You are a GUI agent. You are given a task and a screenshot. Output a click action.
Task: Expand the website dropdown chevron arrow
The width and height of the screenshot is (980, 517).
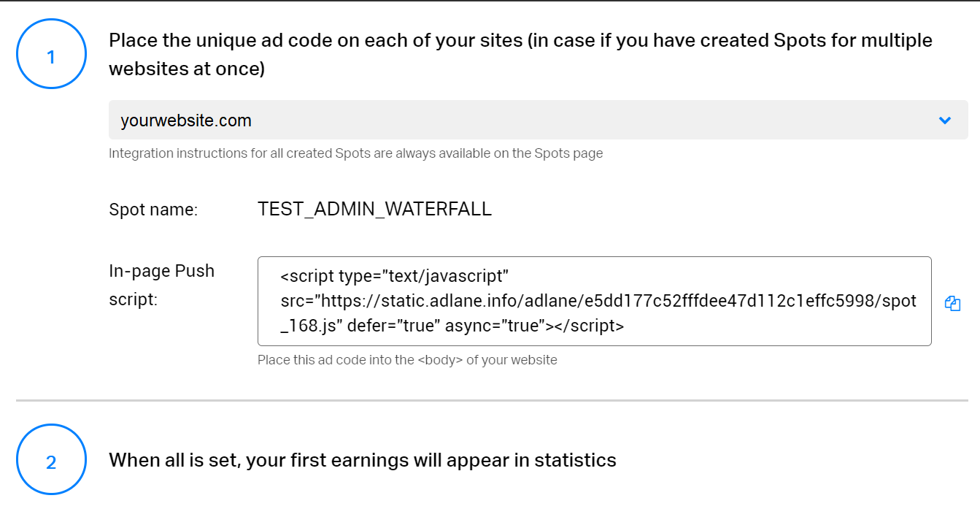(945, 120)
